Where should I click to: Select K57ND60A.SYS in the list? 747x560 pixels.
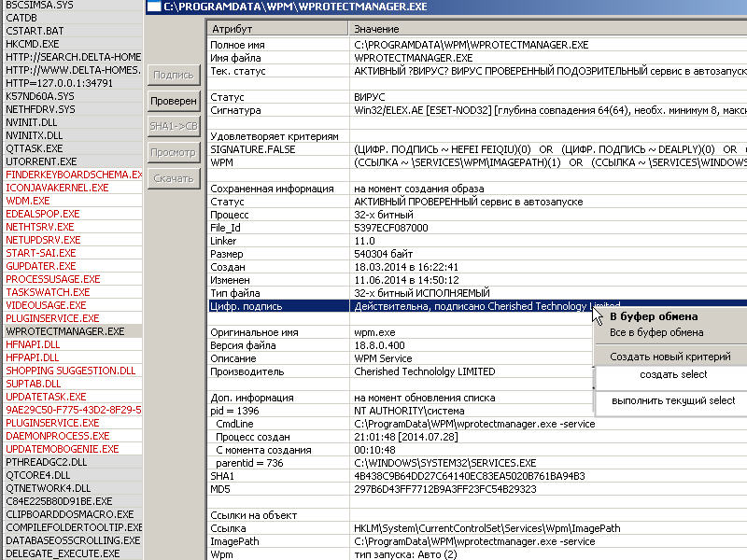point(40,96)
